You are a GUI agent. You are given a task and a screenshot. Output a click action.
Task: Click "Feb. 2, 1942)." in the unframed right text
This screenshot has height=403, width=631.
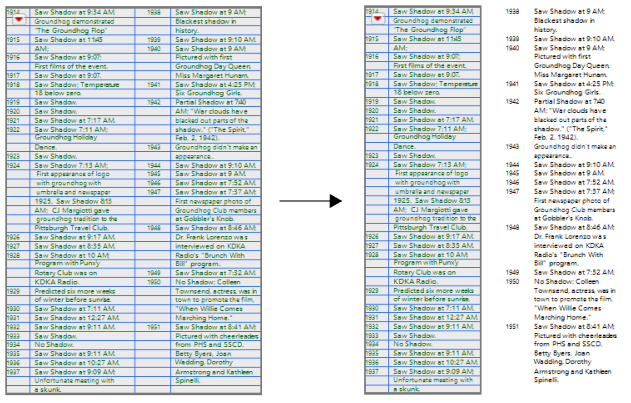coord(556,137)
